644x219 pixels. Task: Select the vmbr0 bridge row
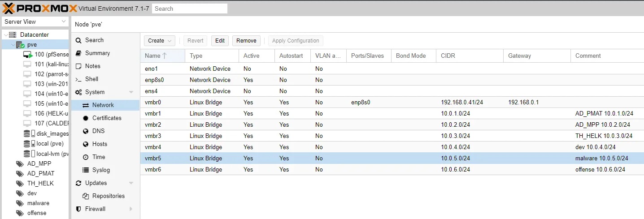tap(392, 102)
